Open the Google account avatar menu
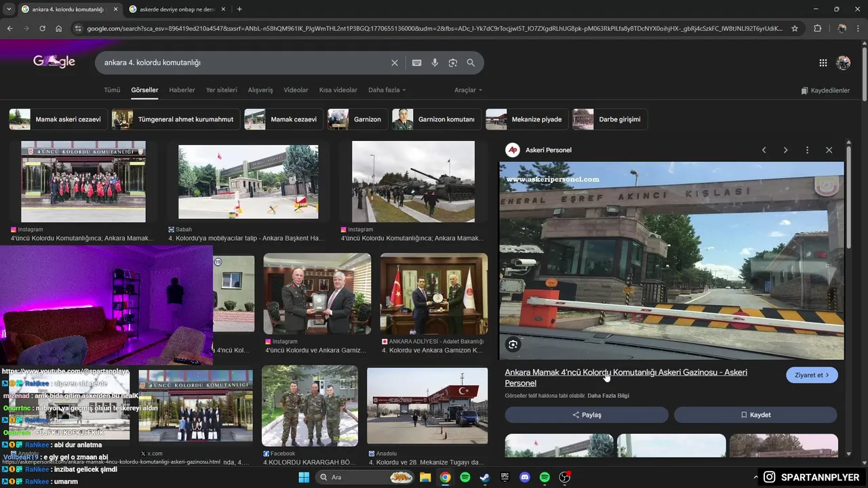Viewport: 868px width, 488px height. [844, 62]
